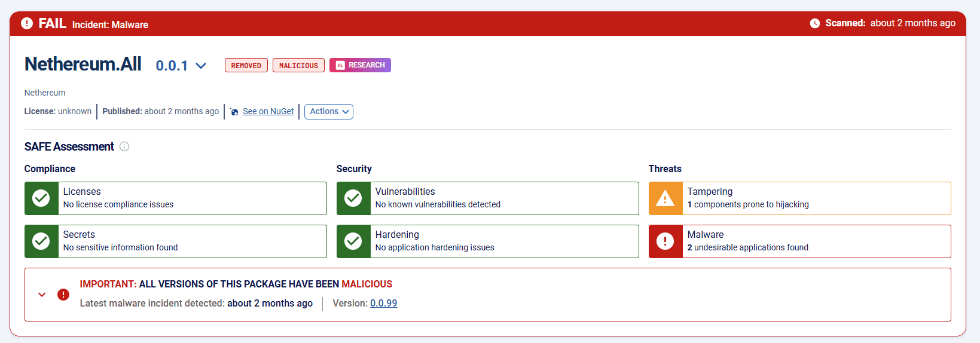Open the 0.0.1 version dropdown
980x343 pixels.
coord(181,66)
